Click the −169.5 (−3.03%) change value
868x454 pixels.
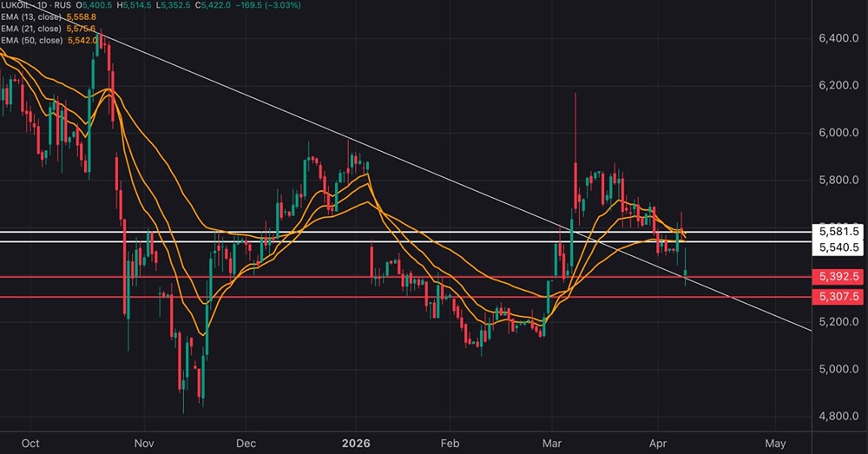click(268, 5)
